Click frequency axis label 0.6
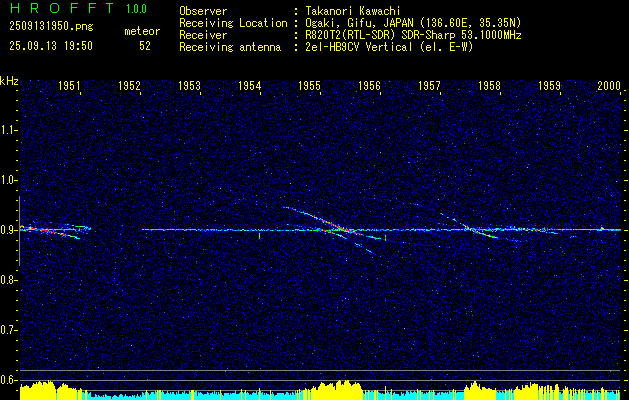Screen dimensions: 629x400 (x=7, y=380)
